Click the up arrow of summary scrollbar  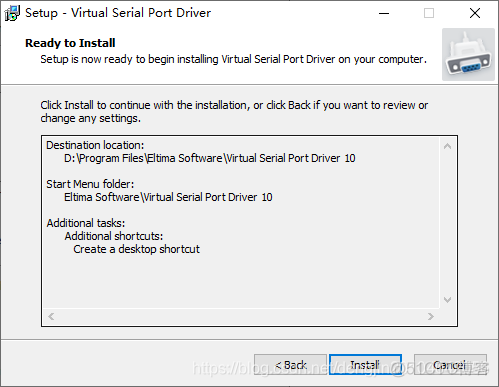[448, 146]
